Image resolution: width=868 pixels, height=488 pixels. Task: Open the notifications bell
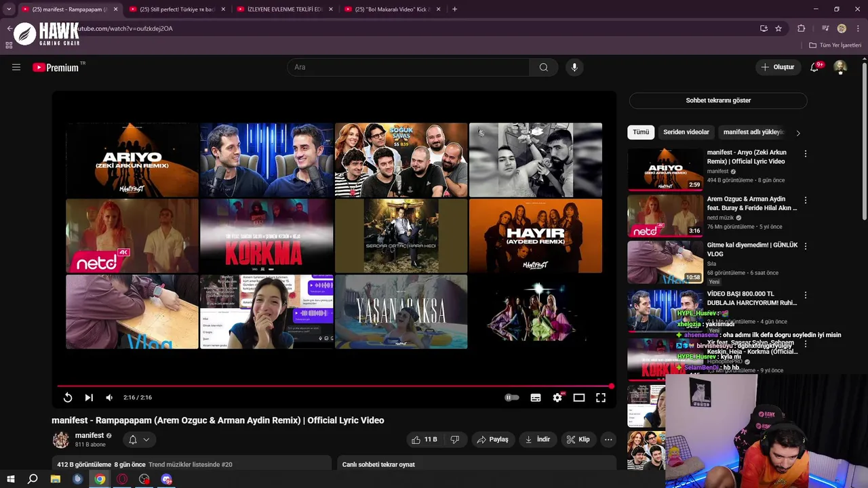point(814,67)
